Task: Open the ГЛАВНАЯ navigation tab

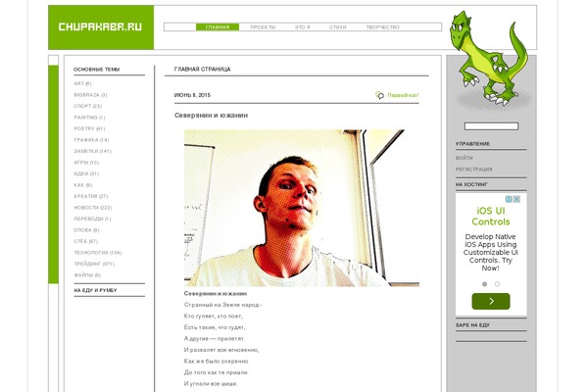Action: point(218,27)
